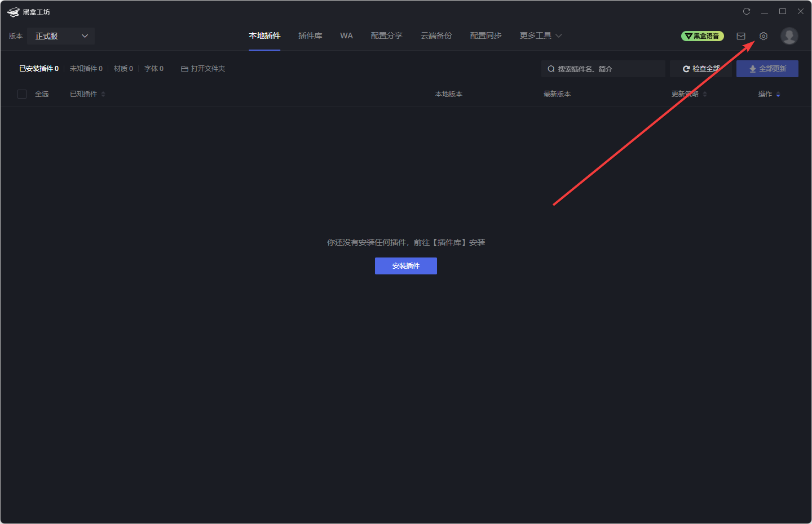812x524 pixels.
Task: Click the 检查全部 button
Action: [x=701, y=69]
